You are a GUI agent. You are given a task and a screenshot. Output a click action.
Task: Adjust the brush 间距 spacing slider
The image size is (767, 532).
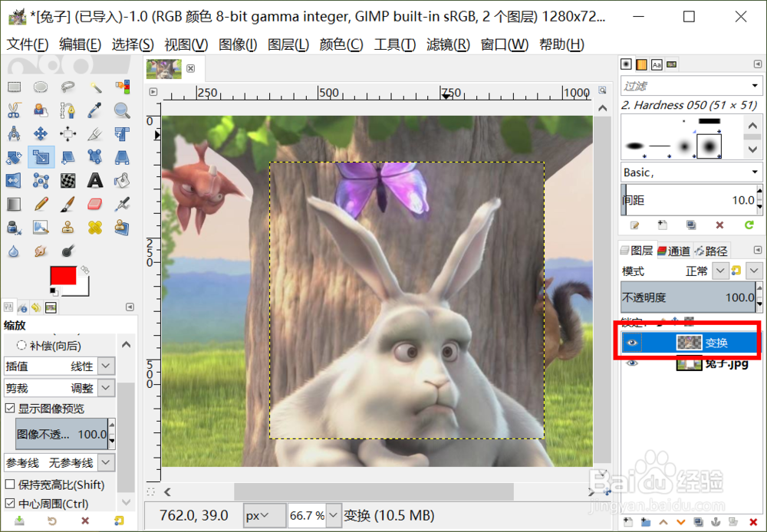click(x=688, y=200)
